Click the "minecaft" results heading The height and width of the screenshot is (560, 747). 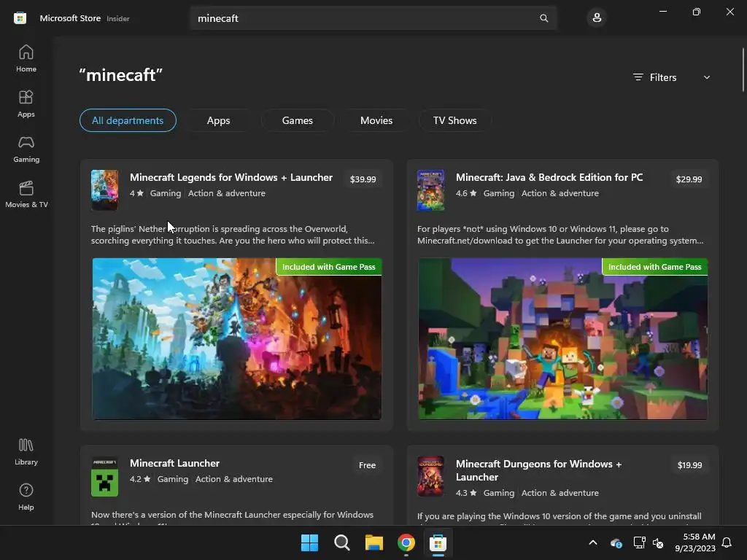pyautogui.click(x=121, y=75)
